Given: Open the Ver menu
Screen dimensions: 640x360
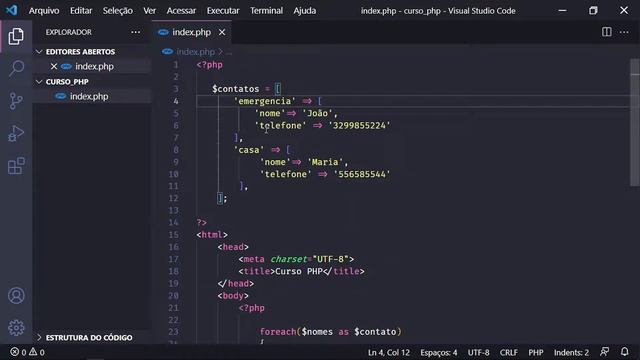Looking at the screenshot, I should pyautogui.click(x=149, y=11).
